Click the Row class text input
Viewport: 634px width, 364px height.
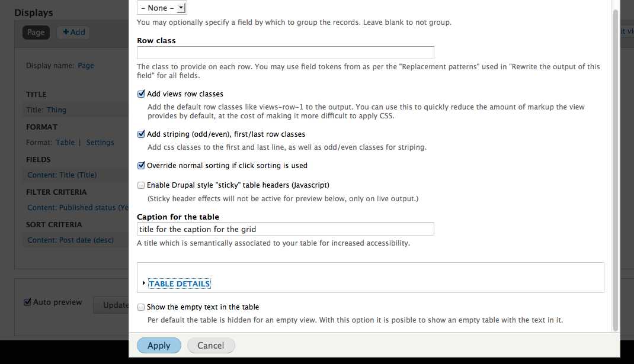point(285,52)
